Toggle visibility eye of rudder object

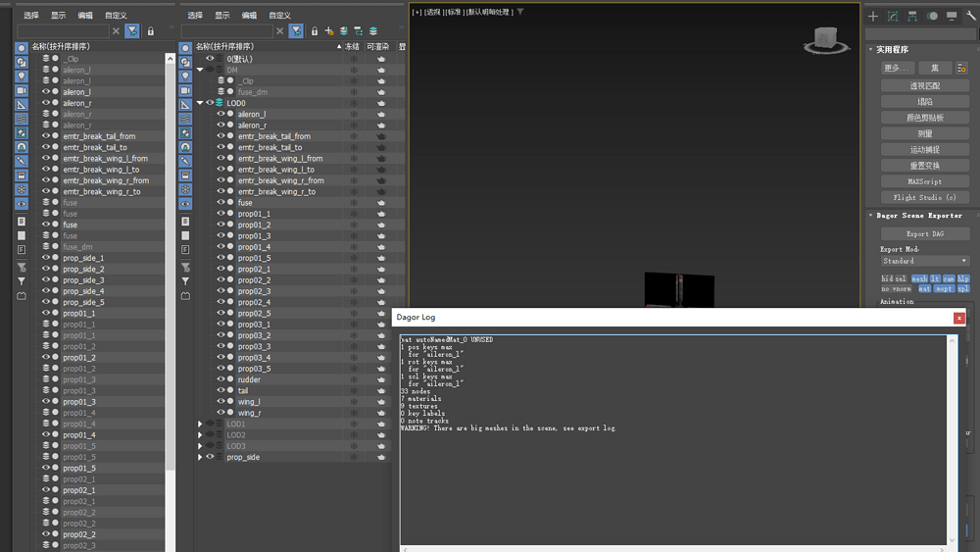pos(220,379)
